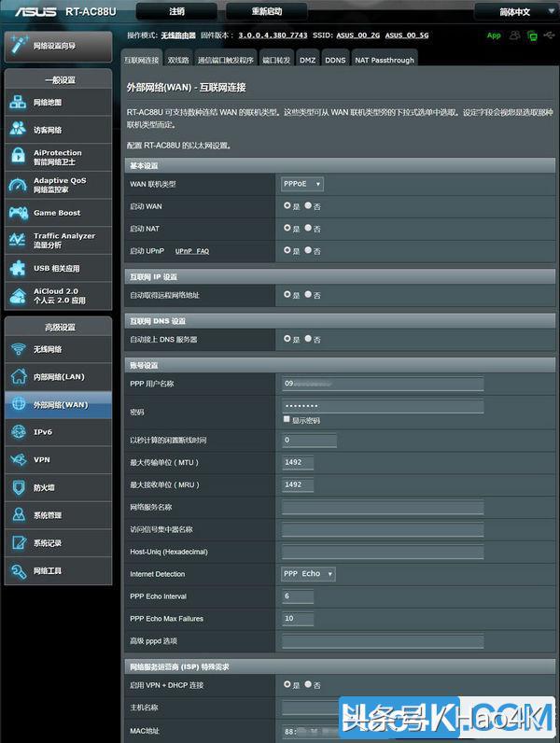Click the MTU field showing 1492
560x743 pixels.
[x=298, y=462]
